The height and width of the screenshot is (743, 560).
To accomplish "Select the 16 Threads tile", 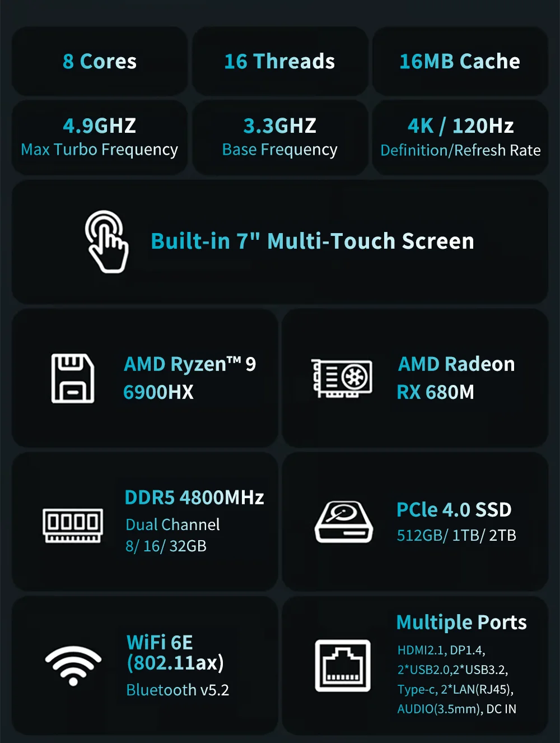I will [280, 61].
